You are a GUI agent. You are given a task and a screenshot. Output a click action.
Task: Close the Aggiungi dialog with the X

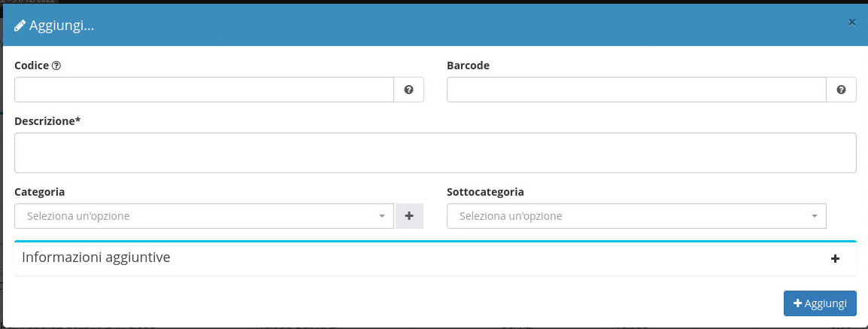pos(851,23)
